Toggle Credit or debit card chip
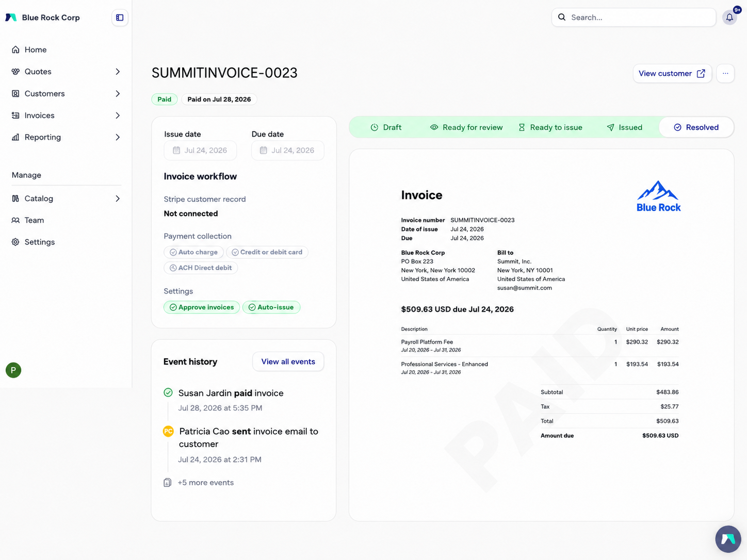 [267, 252]
